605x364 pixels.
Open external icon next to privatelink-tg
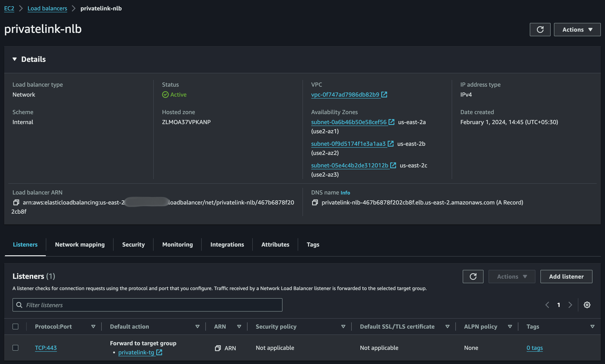pos(159,353)
